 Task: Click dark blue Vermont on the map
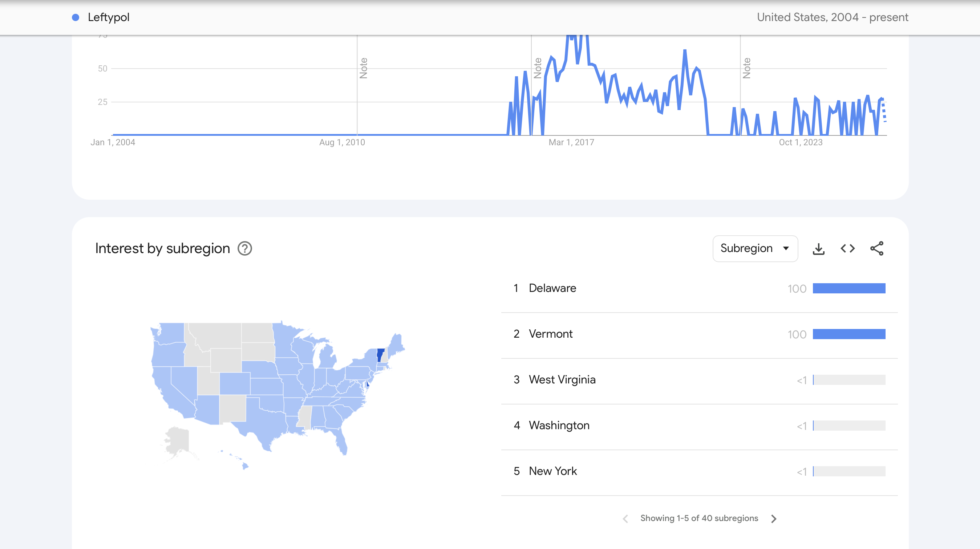pos(380,355)
